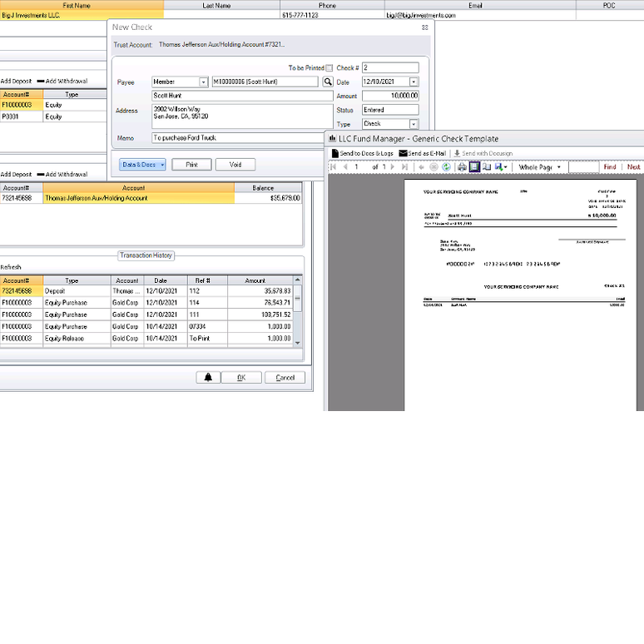Open the export save icon menu
This screenshot has width=644, height=644.
click(x=501, y=167)
